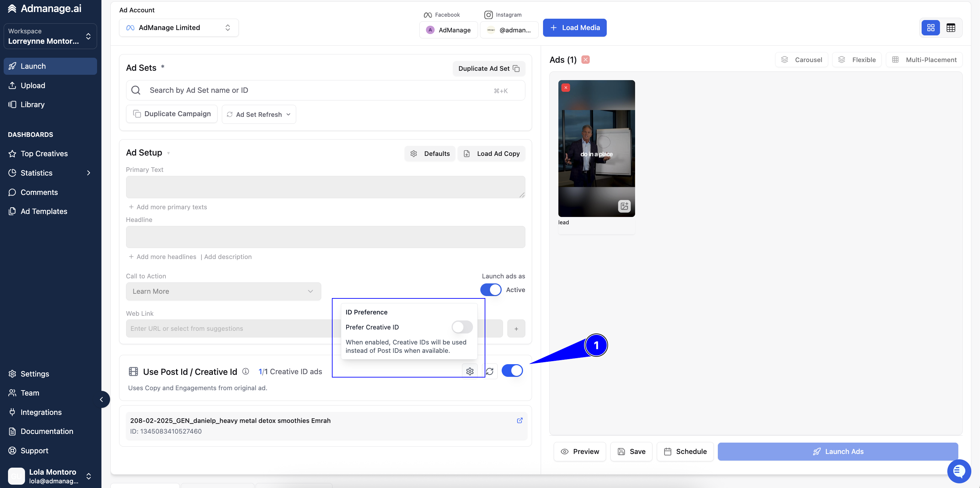Screen dimensions: 980x488
Task: Collapse the sidebar with arrow handle
Action: pyautogui.click(x=102, y=399)
